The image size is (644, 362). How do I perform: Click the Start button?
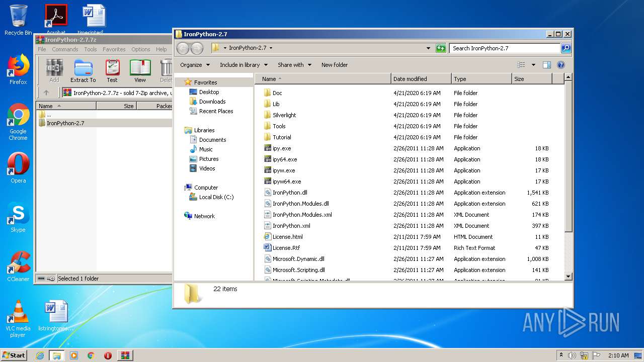[14, 355]
